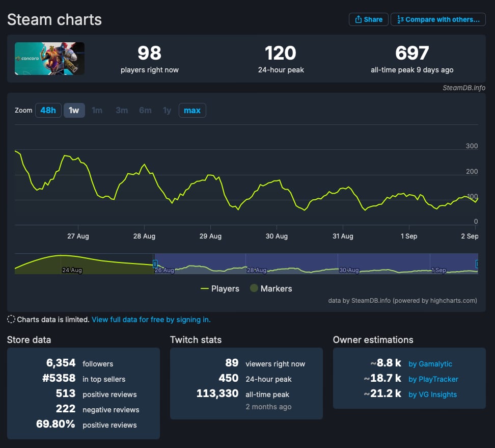This screenshot has width=495, height=448.
Task: Click the share arrow icon
Action: pyautogui.click(x=358, y=19)
